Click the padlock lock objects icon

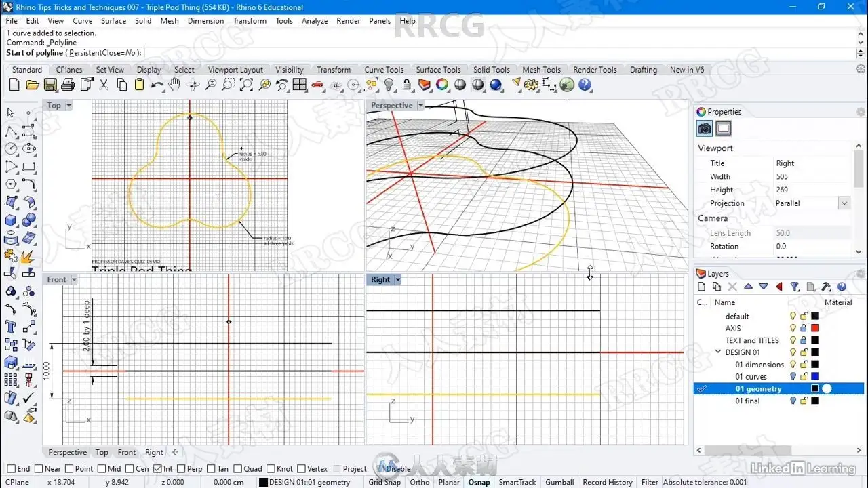pyautogui.click(x=407, y=85)
